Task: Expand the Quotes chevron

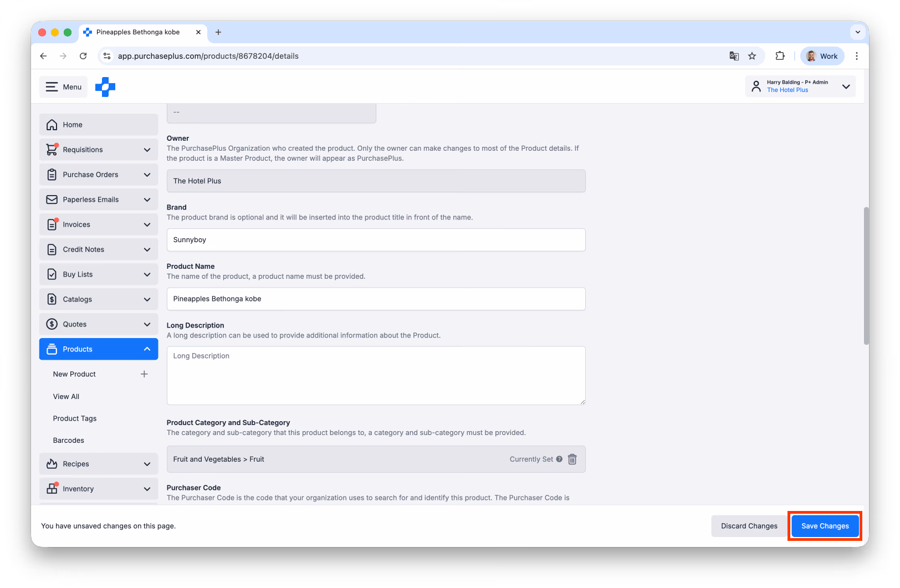Action: pyautogui.click(x=147, y=324)
